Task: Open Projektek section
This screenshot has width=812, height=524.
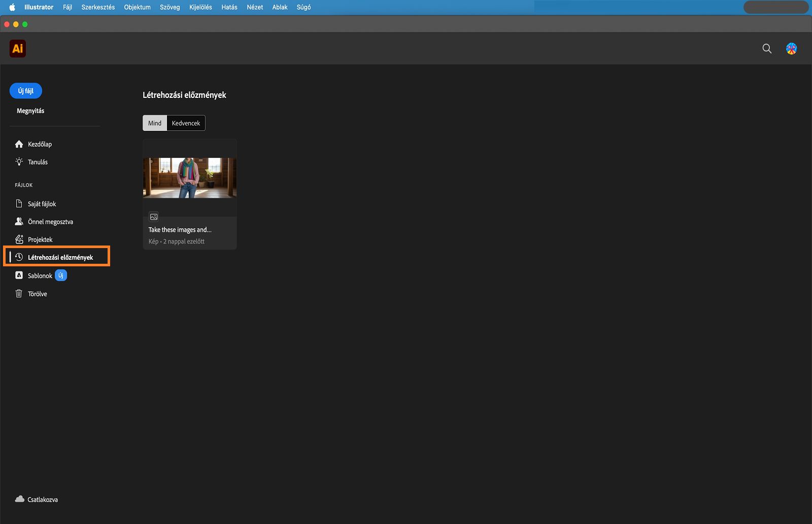Action: 40,239
